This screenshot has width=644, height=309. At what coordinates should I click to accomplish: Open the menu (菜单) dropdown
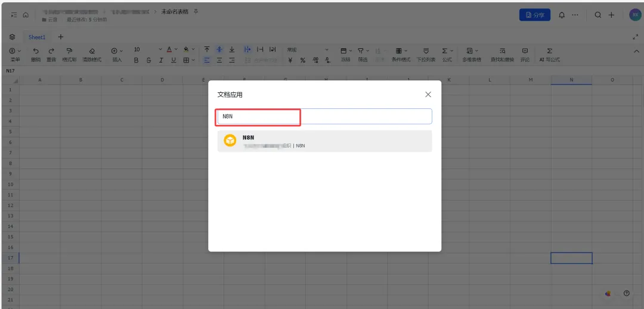[x=15, y=55]
